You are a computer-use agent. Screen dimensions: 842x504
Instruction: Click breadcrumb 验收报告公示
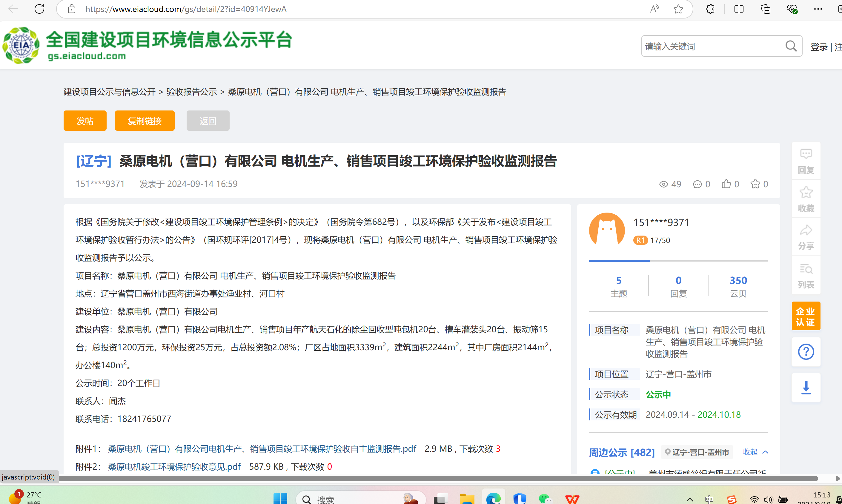click(191, 92)
